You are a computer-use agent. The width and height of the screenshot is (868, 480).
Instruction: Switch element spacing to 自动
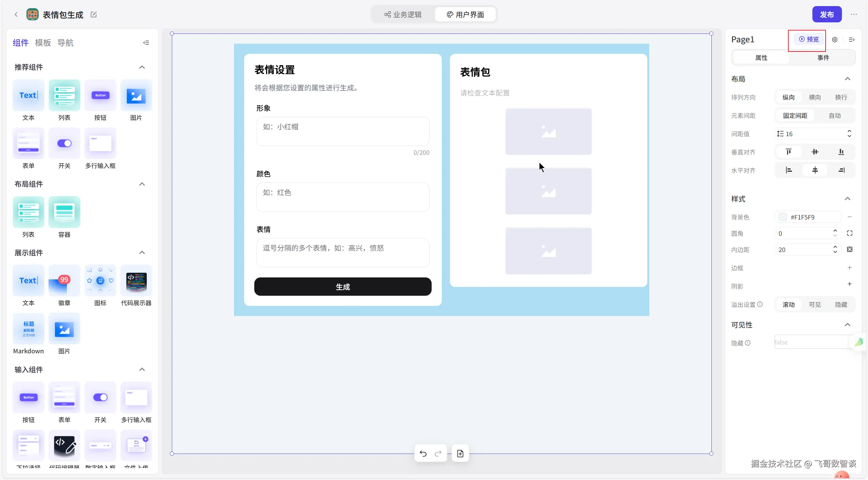point(834,116)
